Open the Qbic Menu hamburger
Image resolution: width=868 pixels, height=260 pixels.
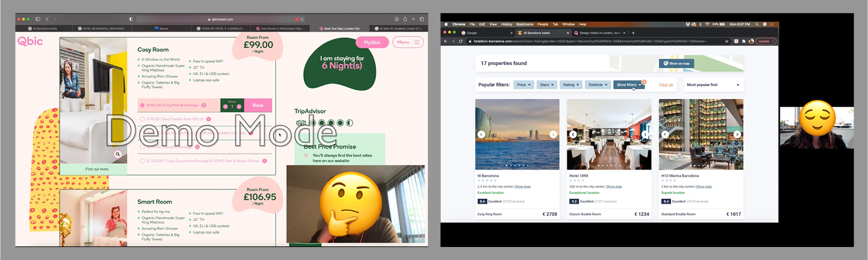click(x=409, y=42)
